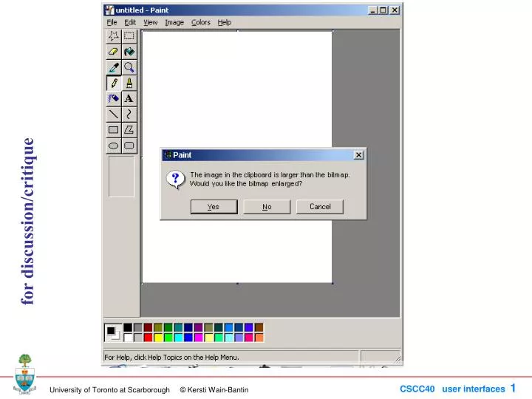
Task: Select the dark red palette swatch
Action: click(x=148, y=327)
